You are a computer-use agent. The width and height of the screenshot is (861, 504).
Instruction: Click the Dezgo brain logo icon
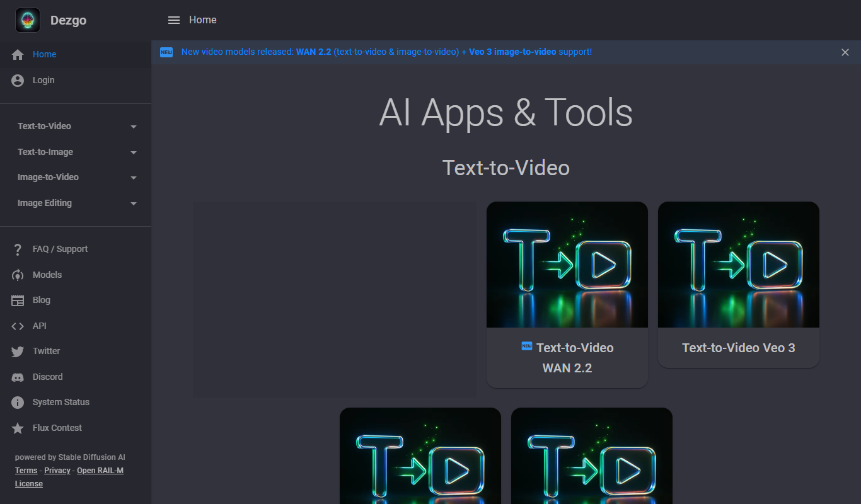(28, 20)
